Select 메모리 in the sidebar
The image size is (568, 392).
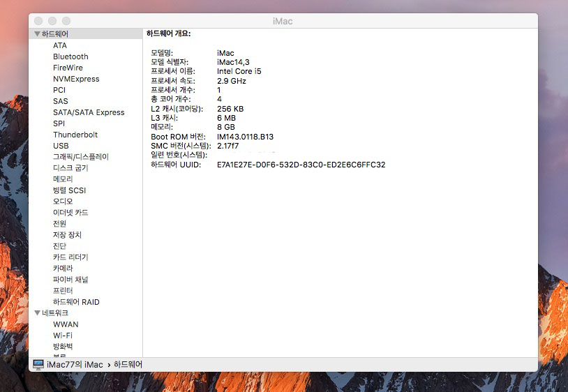coord(63,179)
